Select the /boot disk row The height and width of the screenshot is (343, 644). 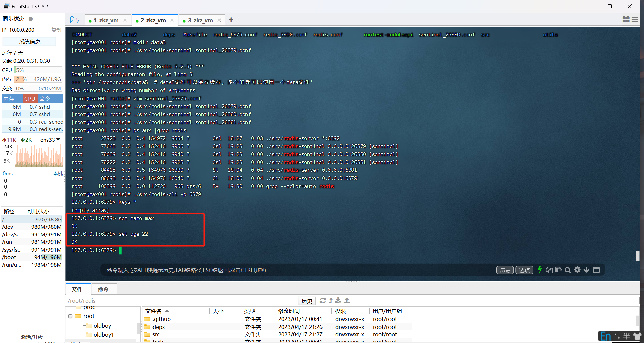click(x=32, y=257)
